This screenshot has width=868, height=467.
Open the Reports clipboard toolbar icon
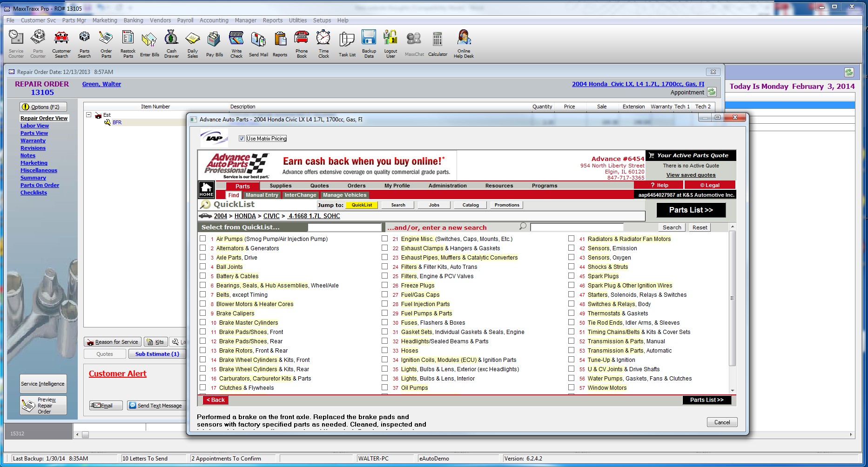[x=280, y=44]
